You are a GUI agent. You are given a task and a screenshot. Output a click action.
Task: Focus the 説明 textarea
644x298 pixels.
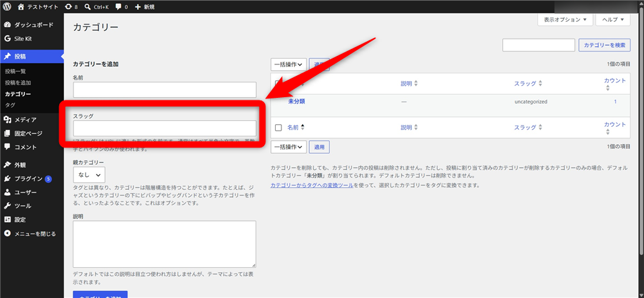(x=165, y=244)
